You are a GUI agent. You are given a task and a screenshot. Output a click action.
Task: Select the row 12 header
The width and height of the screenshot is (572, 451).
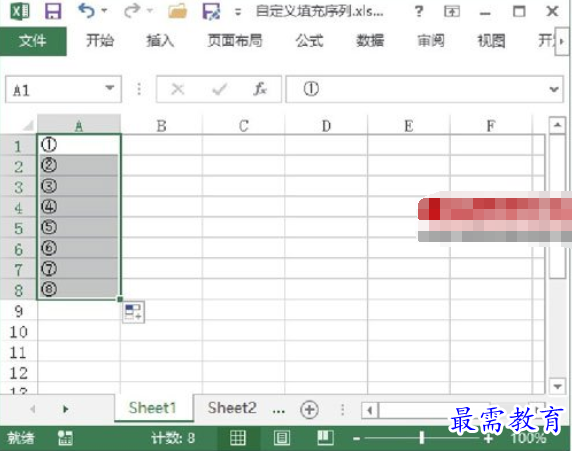tap(18, 373)
